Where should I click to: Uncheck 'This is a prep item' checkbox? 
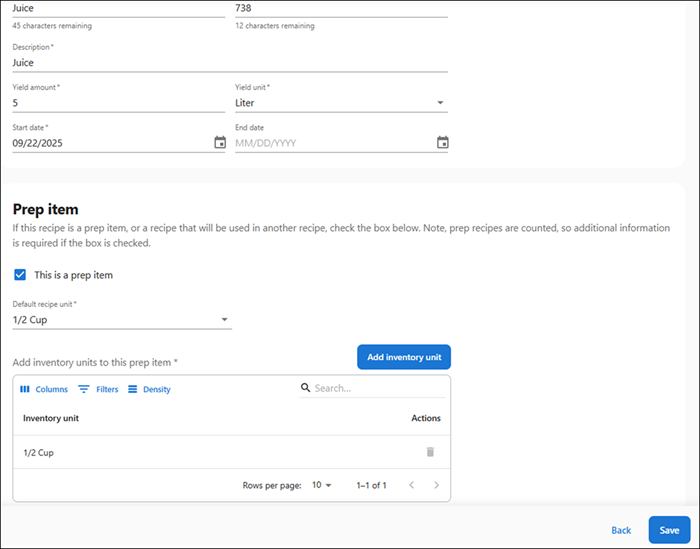[20, 275]
